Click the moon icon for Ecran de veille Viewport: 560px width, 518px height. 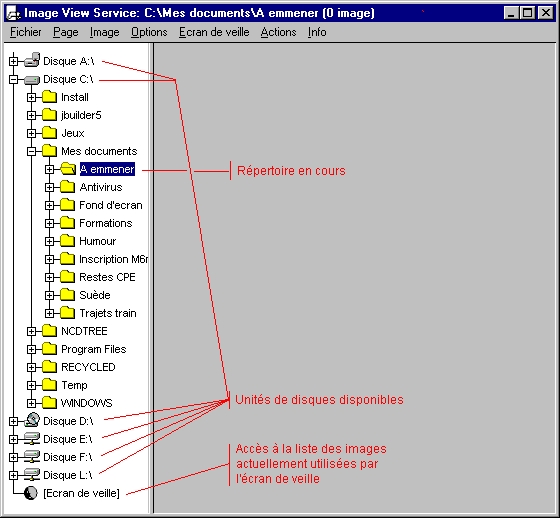31,493
